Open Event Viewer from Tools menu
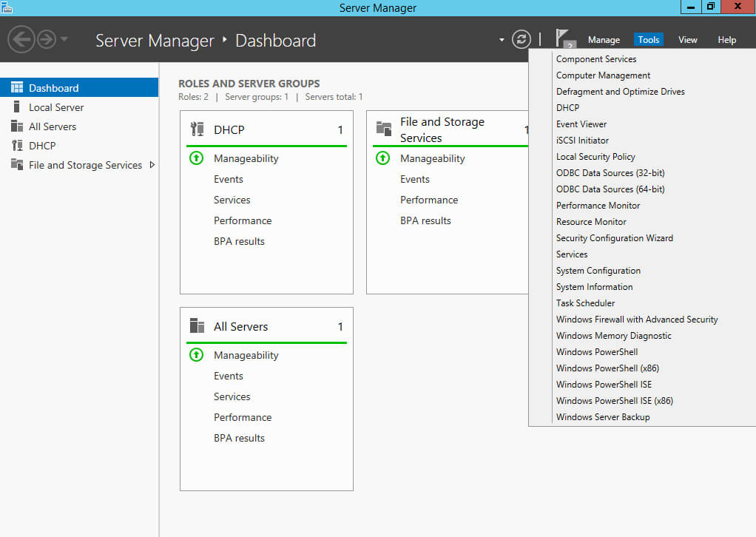Image resolution: width=756 pixels, height=537 pixels. (x=581, y=124)
